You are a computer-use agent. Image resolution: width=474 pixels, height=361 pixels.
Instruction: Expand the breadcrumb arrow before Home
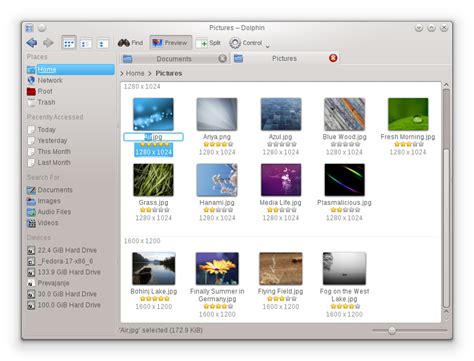pyautogui.click(x=122, y=74)
